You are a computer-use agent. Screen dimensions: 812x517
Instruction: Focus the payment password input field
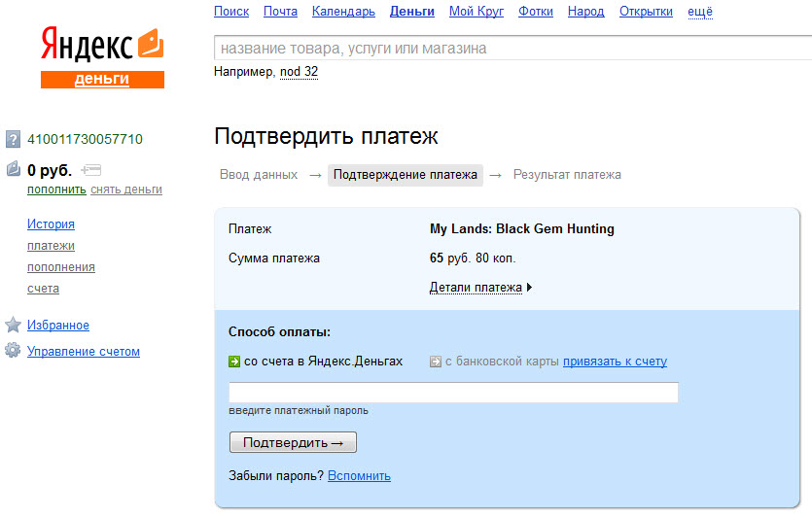pos(453,393)
